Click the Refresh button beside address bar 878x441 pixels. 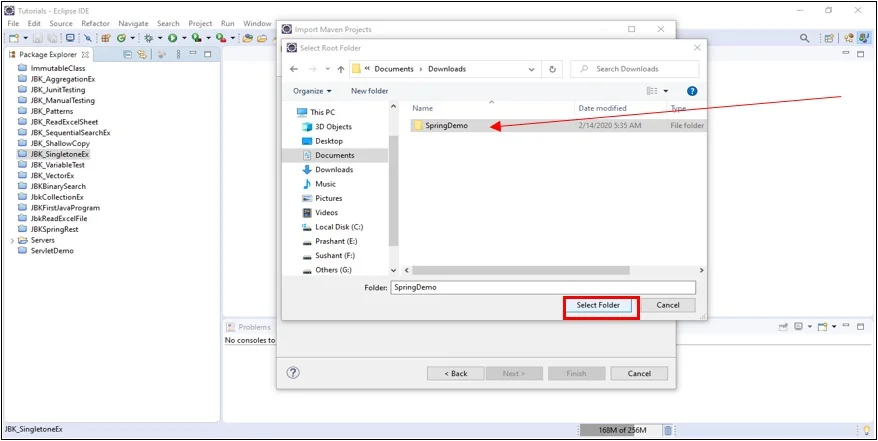click(552, 69)
